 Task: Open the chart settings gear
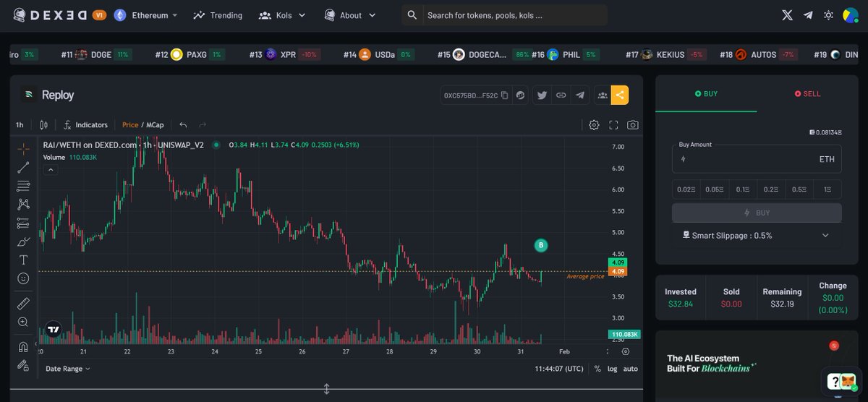tap(594, 125)
